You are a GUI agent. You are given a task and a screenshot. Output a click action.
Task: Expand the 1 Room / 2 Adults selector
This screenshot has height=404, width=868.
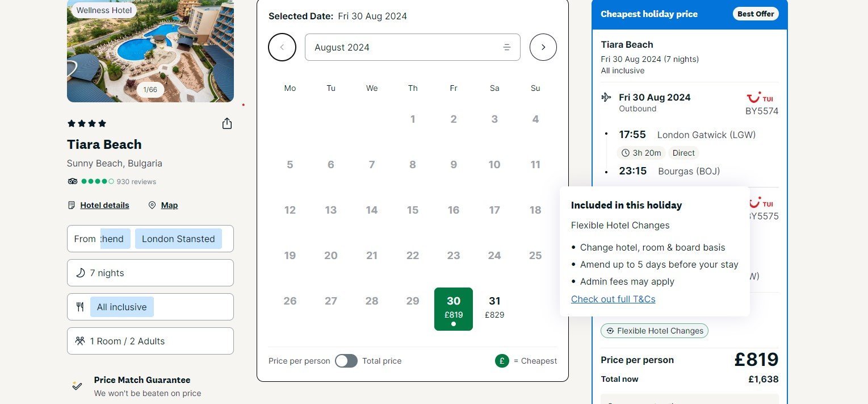tap(150, 341)
